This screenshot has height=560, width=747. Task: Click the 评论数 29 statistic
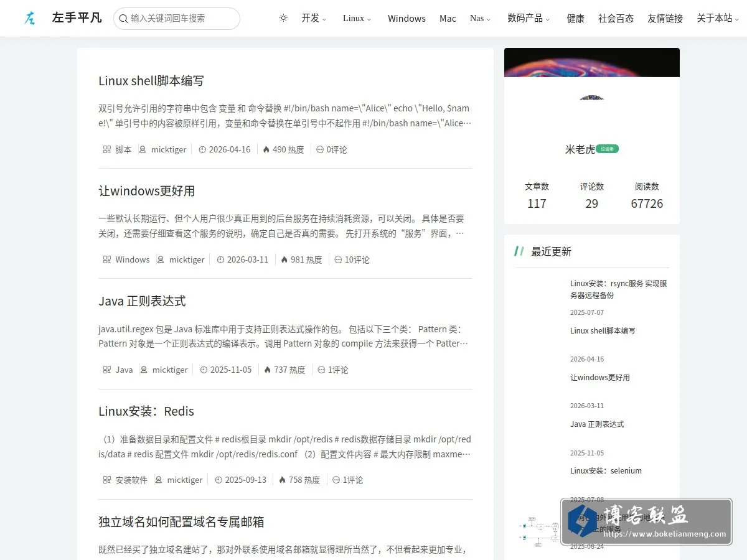pyautogui.click(x=592, y=195)
